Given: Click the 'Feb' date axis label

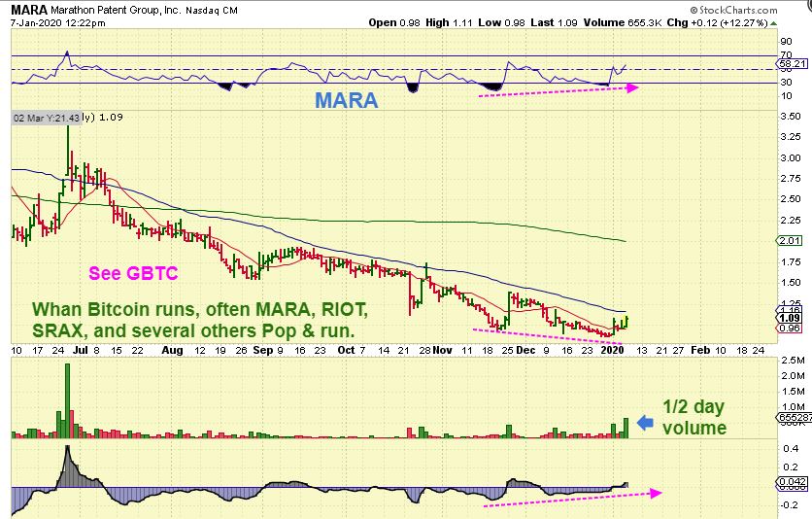Looking at the screenshot, I should point(700,350).
